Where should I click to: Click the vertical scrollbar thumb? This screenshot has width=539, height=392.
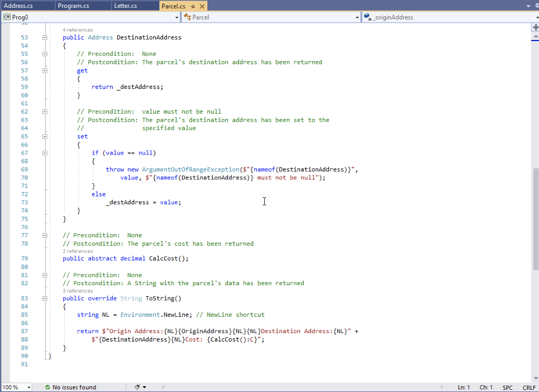pos(535,219)
